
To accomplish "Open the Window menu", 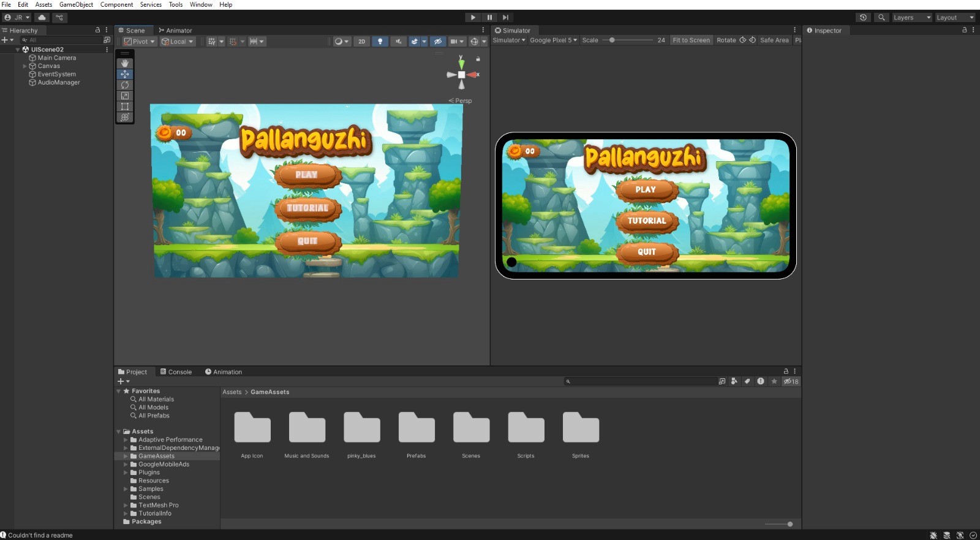I will tap(201, 4).
